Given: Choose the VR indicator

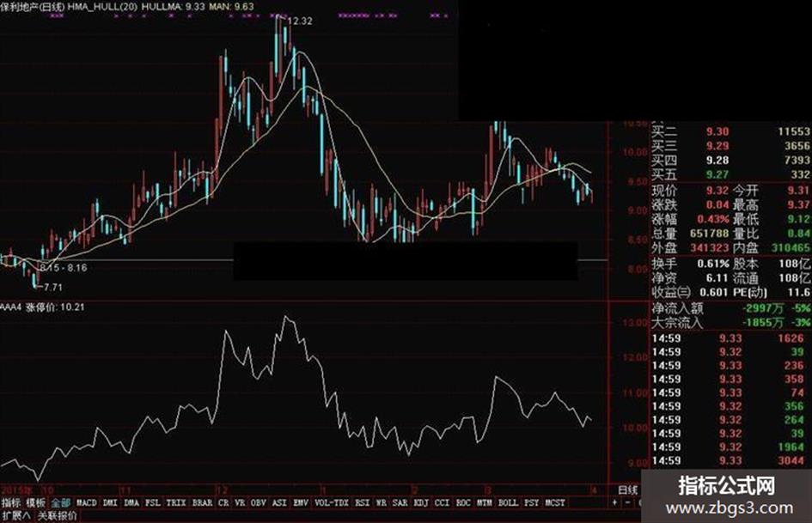Looking at the screenshot, I should (x=240, y=502).
